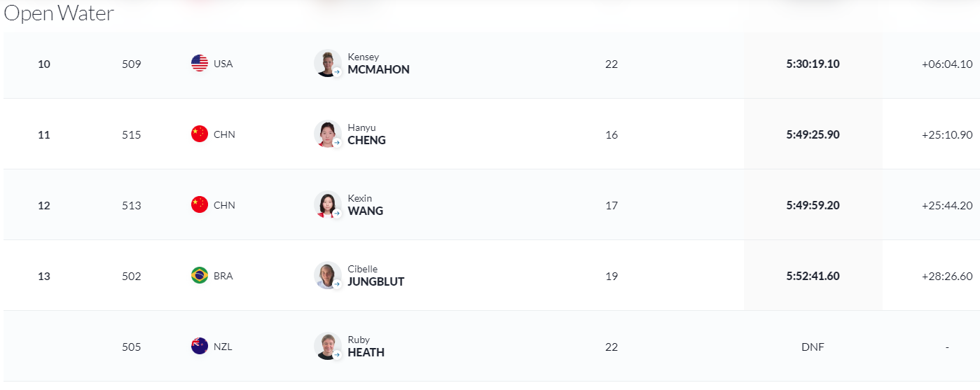Click China flag beside Kexin Wang
Viewport: 980px width, 390px height.
click(x=200, y=204)
